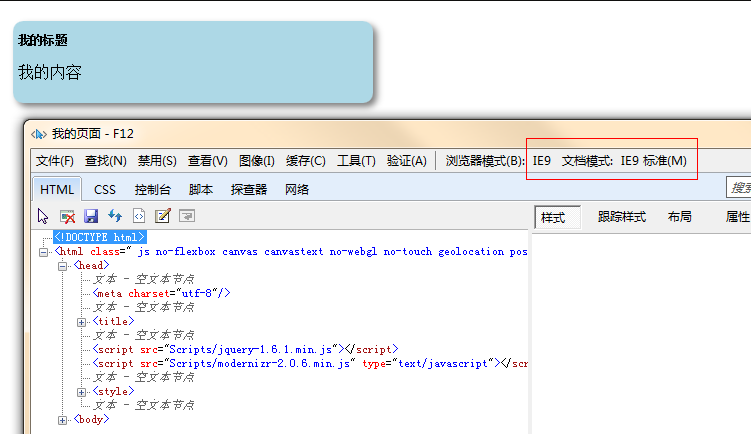Click the clear browser cache icon
Image resolution: width=751 pixels, height=434 pixels.
click(67, 216)
